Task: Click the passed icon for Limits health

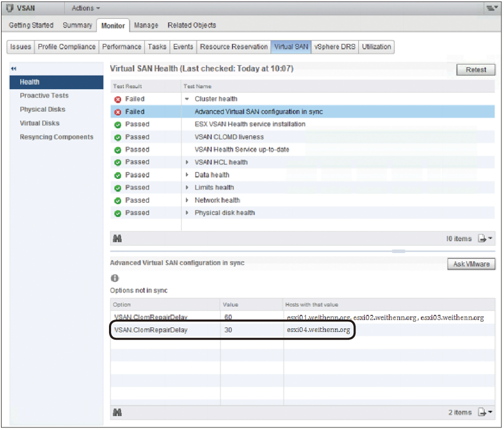Action: (x=118, y=188)
